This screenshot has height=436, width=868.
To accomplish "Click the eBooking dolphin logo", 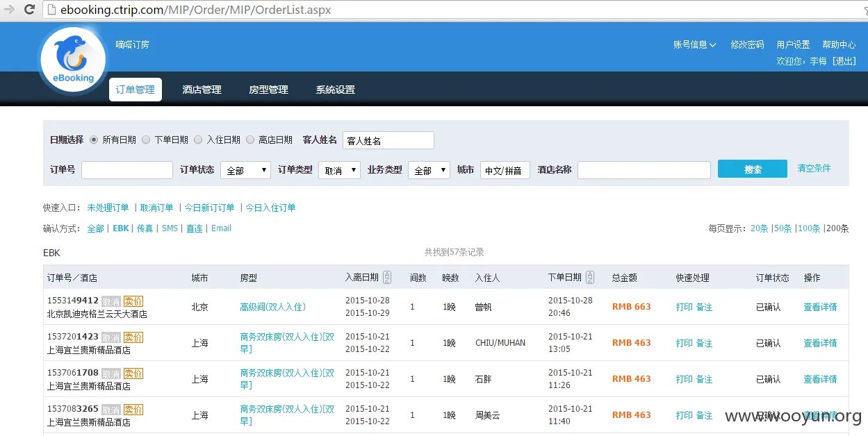I will point(72,58).
